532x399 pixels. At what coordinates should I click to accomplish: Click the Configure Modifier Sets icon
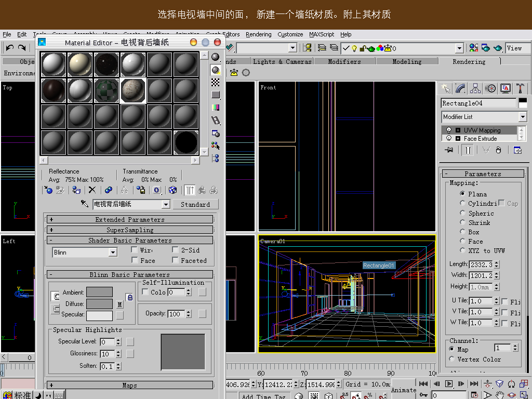(517, 150)
